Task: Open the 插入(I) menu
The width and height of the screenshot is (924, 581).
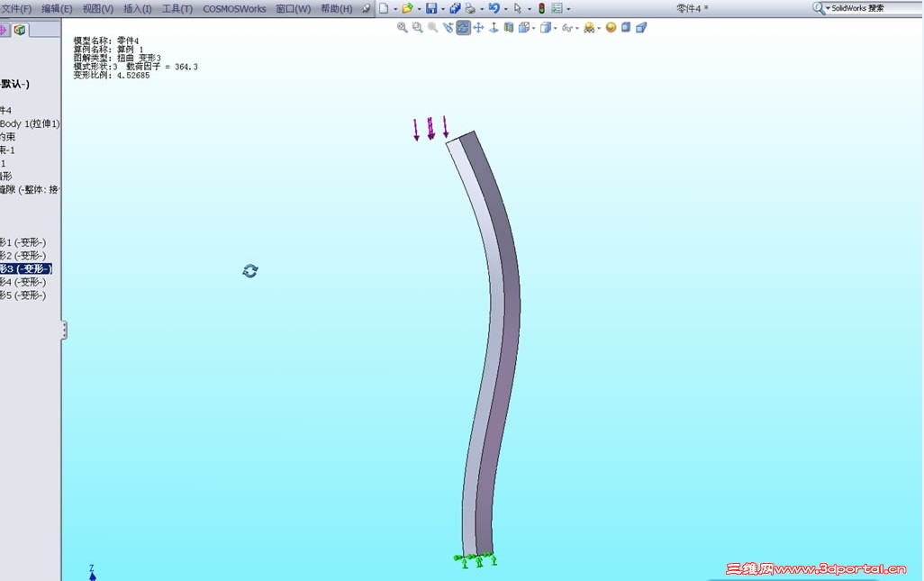Action: pyautogui.click(x=137, y=9)
